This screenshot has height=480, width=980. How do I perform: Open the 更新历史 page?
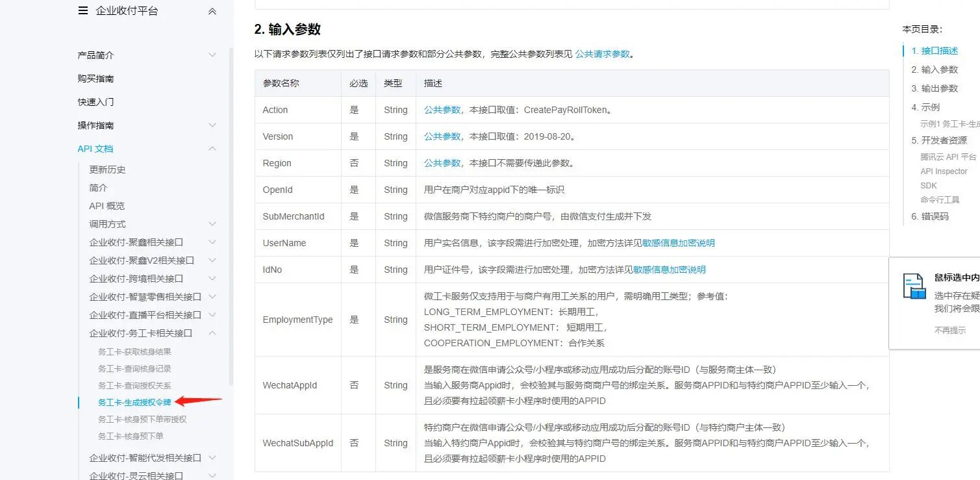[107, 170]
